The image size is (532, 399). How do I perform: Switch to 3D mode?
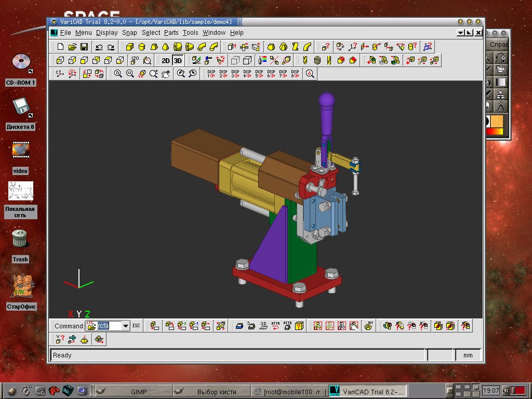point(178,60)
